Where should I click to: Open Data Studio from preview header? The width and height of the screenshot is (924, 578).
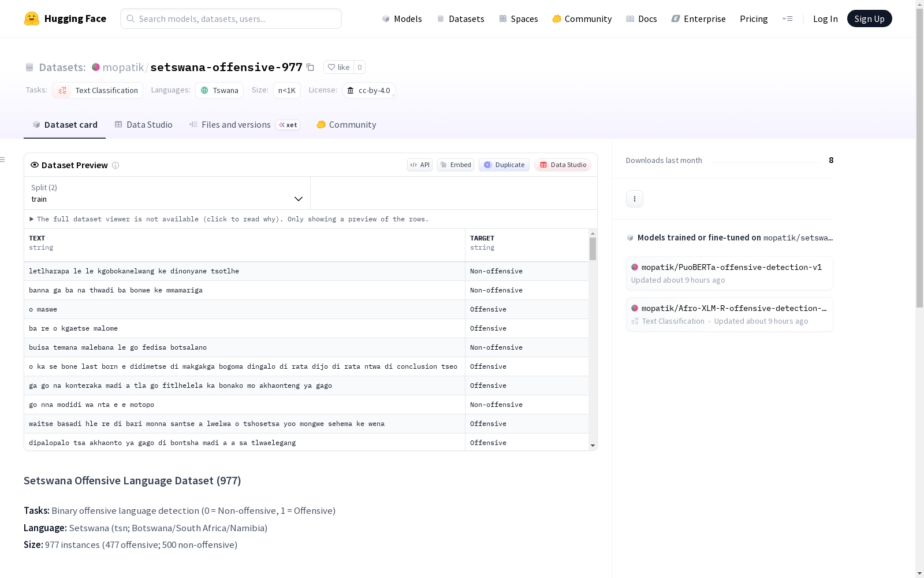563,165
